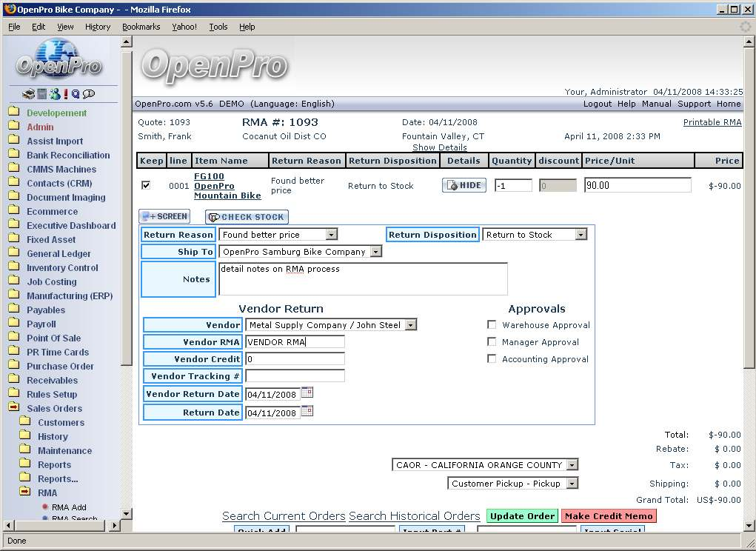
Task: Enable the Warehouse Approval checkbox
Action: (492, 324)
